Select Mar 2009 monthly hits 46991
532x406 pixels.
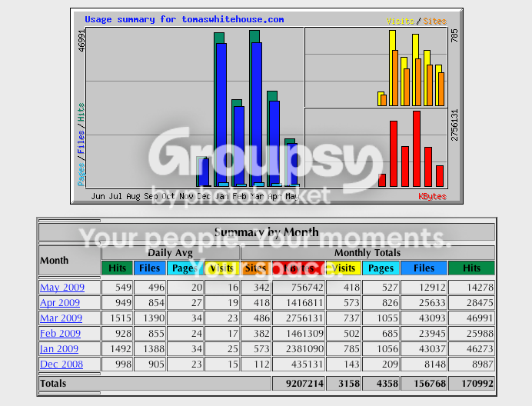click(471, 318)
